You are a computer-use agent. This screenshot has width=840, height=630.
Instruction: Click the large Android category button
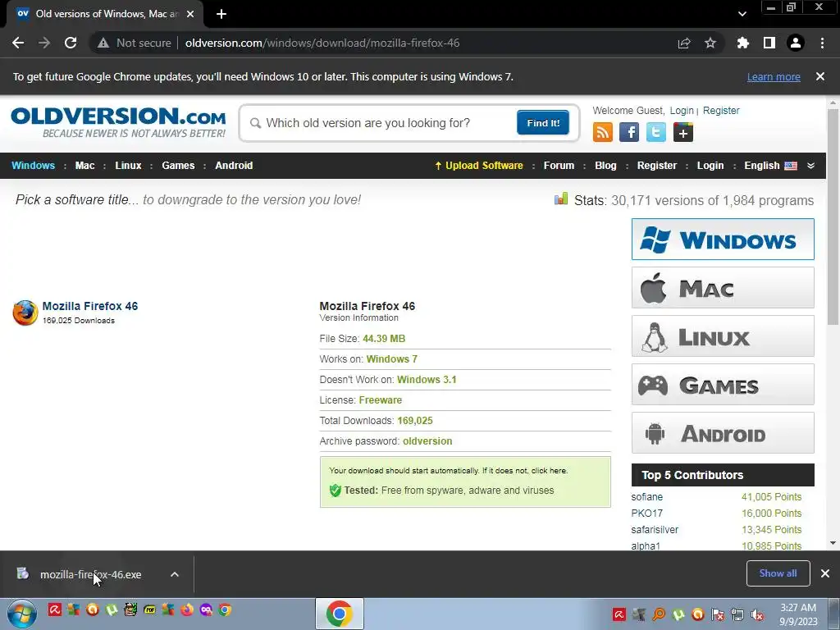(x=723, y=433)
